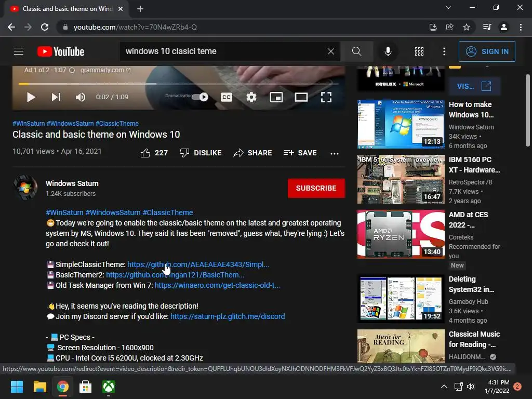This screenshot has height=399, width=532.
Task: Seek on the video progress bar
Action: (179, 84)
